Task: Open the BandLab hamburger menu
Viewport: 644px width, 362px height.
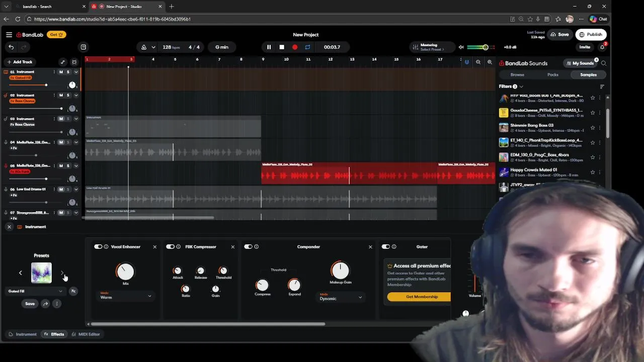Action: (x=9, y=35)
